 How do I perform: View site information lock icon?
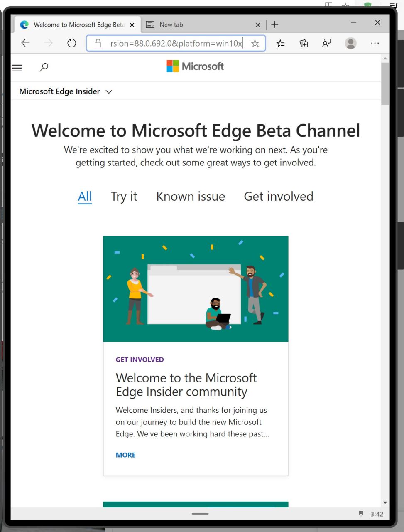[98, 43]
